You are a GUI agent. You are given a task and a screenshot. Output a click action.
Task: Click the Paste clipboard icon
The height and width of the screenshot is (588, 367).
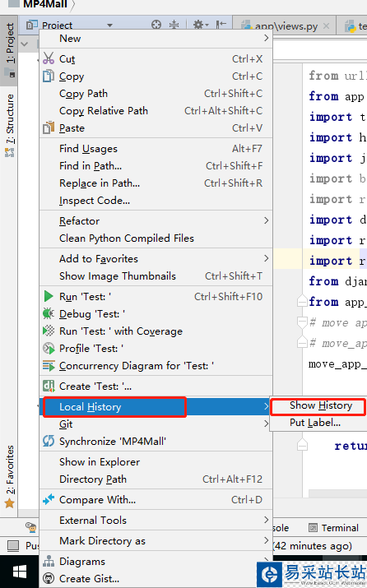[x=49, y=127]
